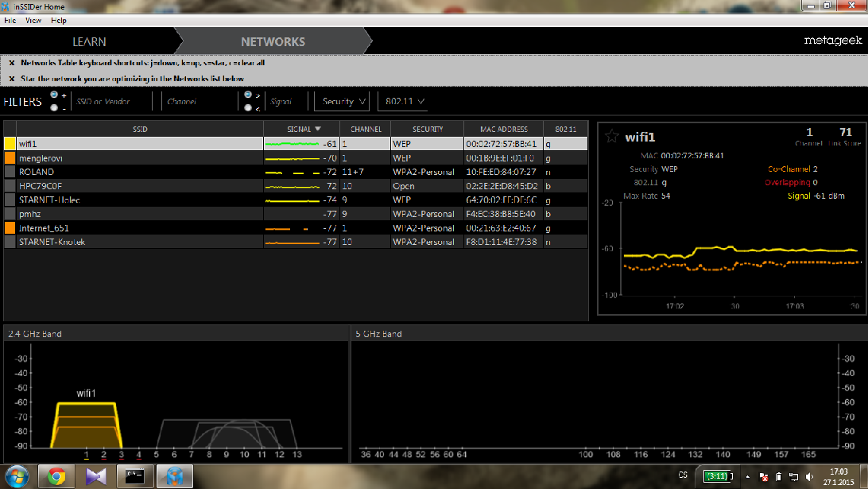Show hidden tray icons arrow
Image resolution: width=868 pixels, height=489 pixels.
[747, 476]
